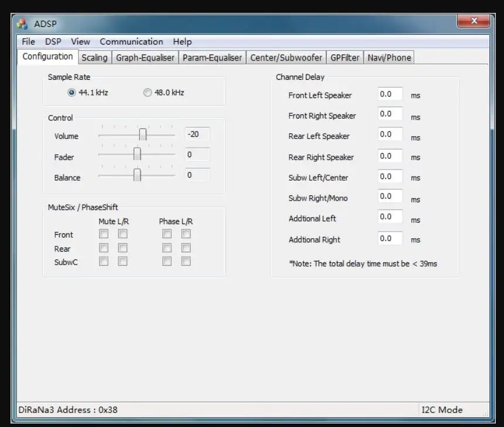This screenshot has width=504, height=427.
Task: Select the Param-Equaliser tab
Action: click(x=212, y=57)
